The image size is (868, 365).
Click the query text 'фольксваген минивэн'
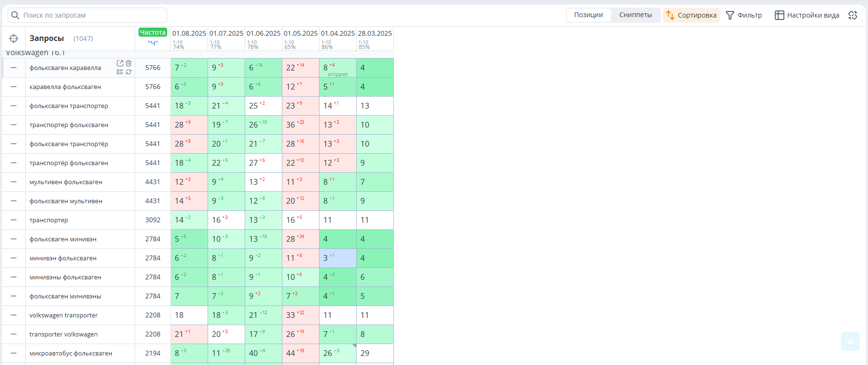[x=63, y=239]
